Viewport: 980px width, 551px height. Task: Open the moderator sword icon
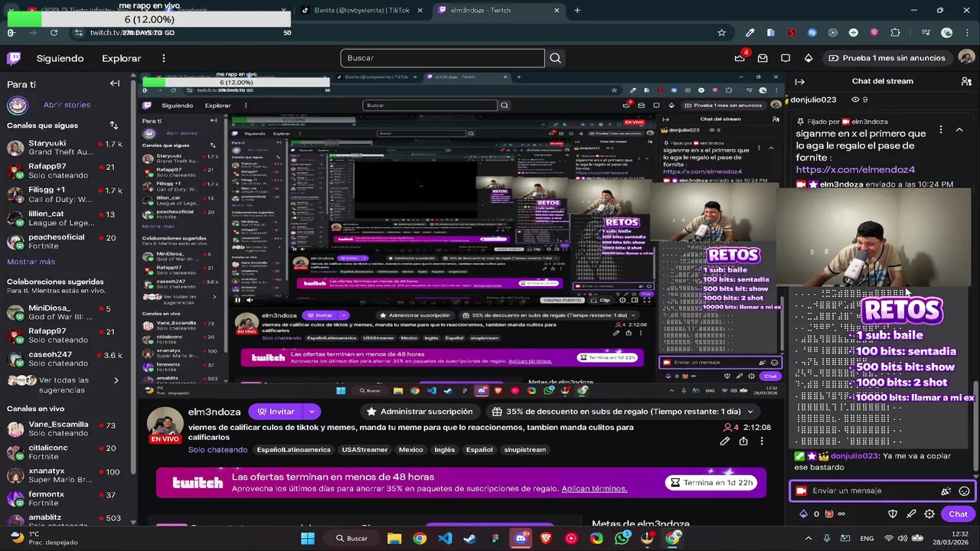911,514
